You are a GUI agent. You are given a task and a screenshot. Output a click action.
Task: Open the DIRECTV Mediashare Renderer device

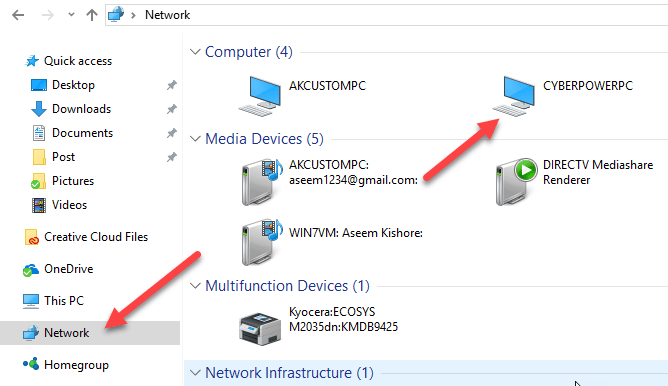516,182
